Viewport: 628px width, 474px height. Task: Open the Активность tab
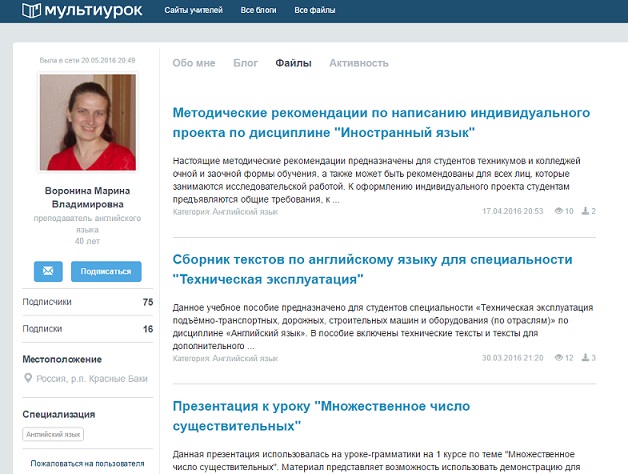pyautogui.click(x=358, y=63)
